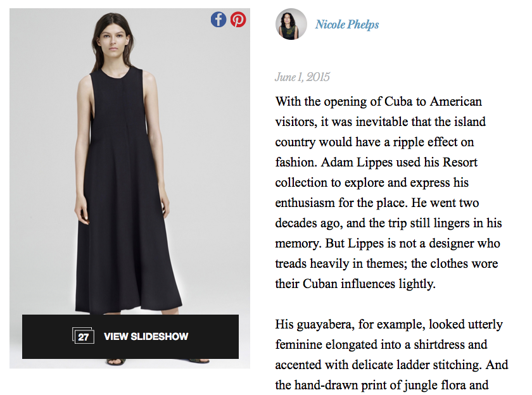The width and height of the screenshot is (532, 395).
Task: Click the phrase "Cuban influences lightly"
Action: 373,284
